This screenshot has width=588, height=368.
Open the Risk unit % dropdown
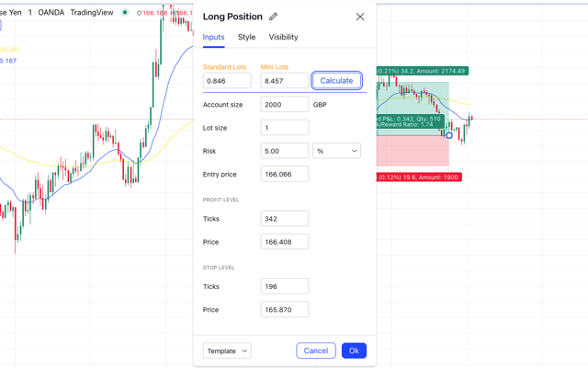tap(336, 151)
